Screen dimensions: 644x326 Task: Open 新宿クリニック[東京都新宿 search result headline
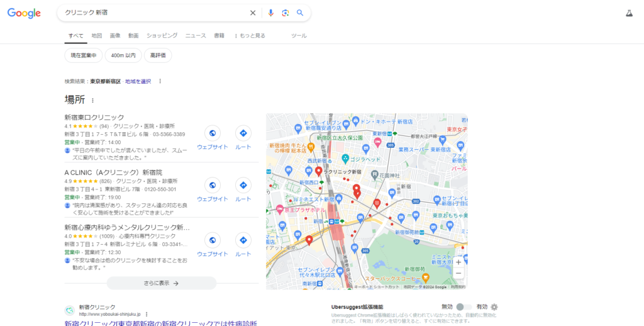pyautogui.click(x=160, y=323)
